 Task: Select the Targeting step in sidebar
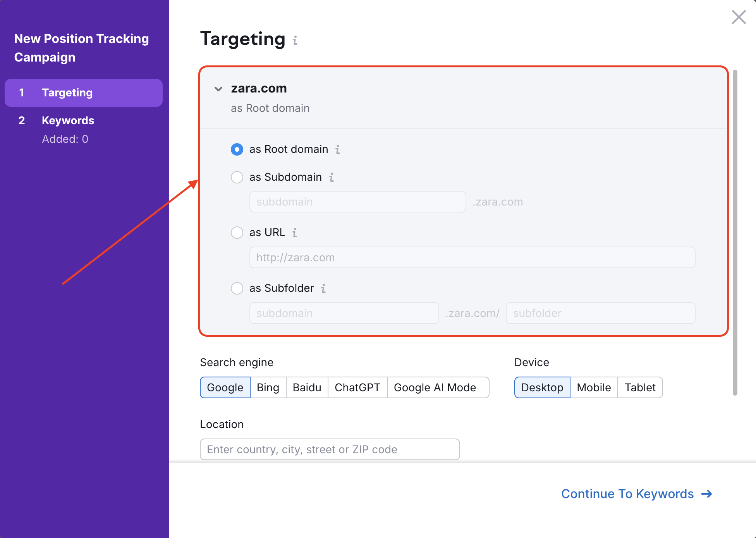click(67, 93)
